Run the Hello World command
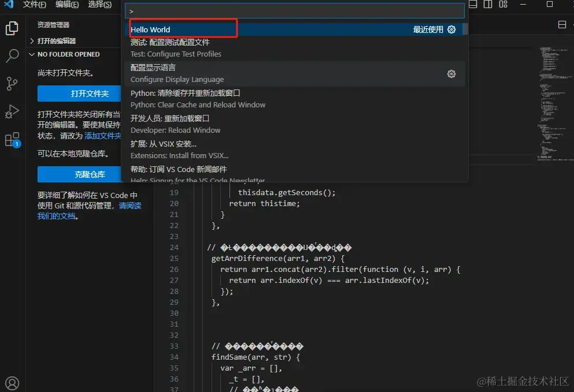Image resolution: width=574 pixels, height=392 pixels. (x=295, y=29)
